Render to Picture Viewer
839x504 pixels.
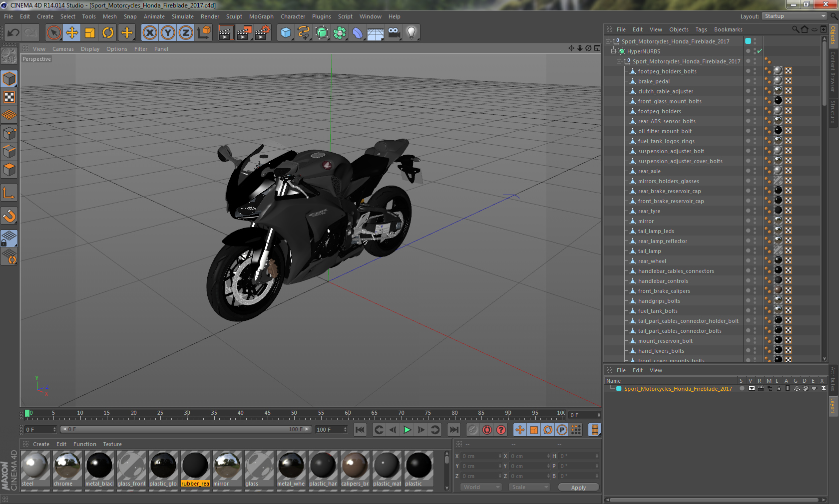[x=244, y=33]
